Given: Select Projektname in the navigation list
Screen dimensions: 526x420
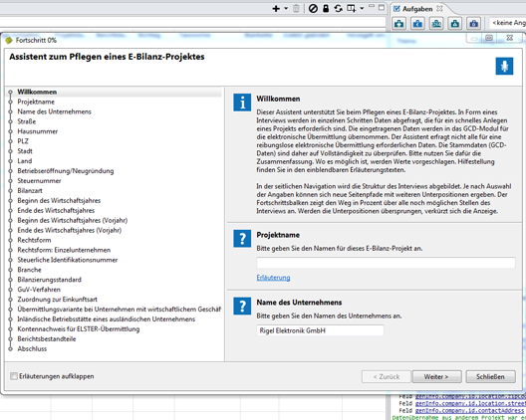Looking at the screenshot, I should (36, 102).
